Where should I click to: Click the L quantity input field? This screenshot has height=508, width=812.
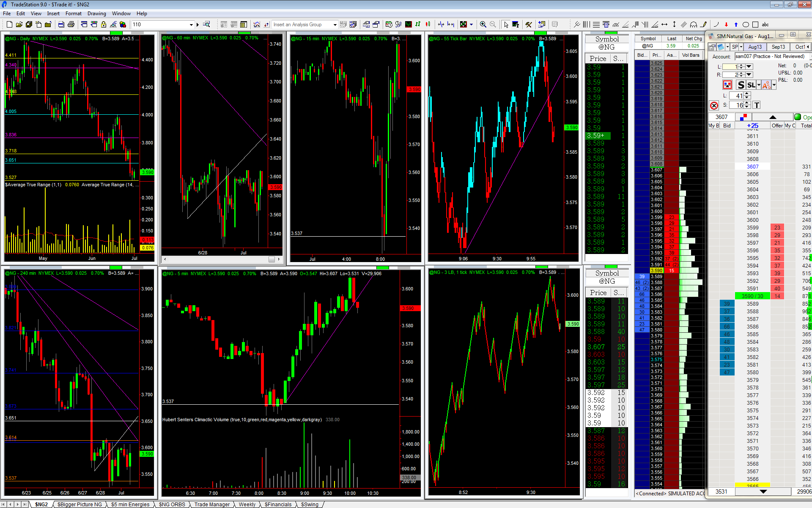click(730, 66)
